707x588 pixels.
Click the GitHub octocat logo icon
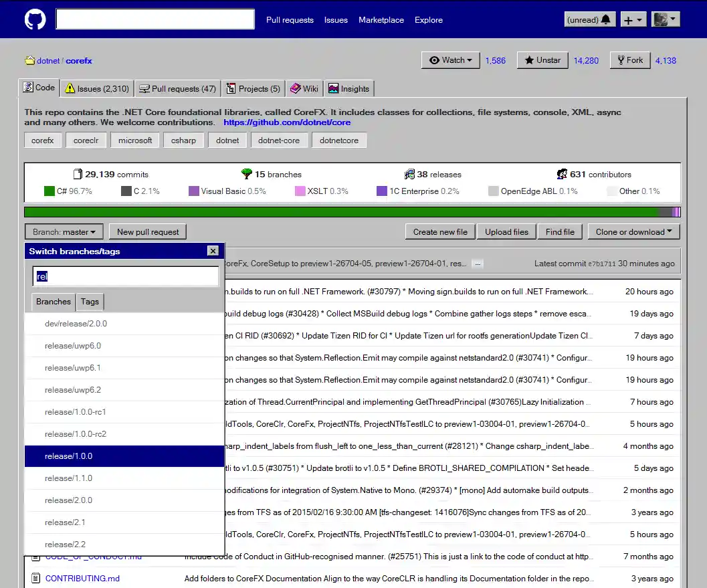click(x=33, y=19)
